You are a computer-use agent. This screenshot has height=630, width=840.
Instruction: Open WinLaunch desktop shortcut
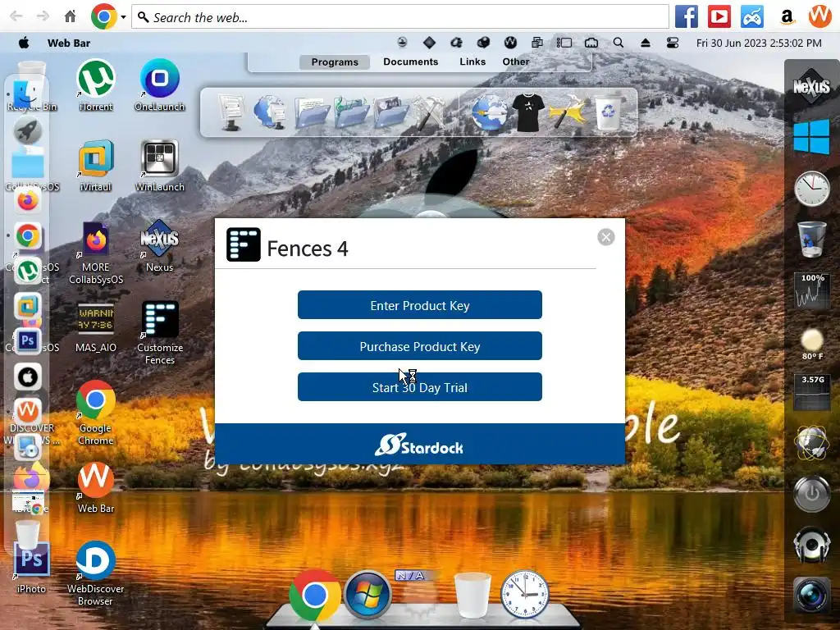tap(160, 166)
